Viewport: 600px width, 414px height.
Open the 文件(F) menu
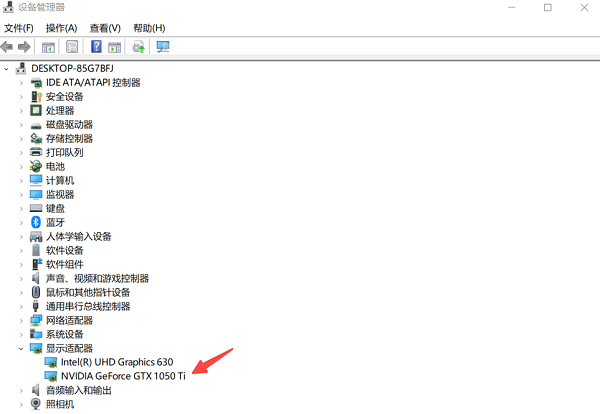(20, 28)
